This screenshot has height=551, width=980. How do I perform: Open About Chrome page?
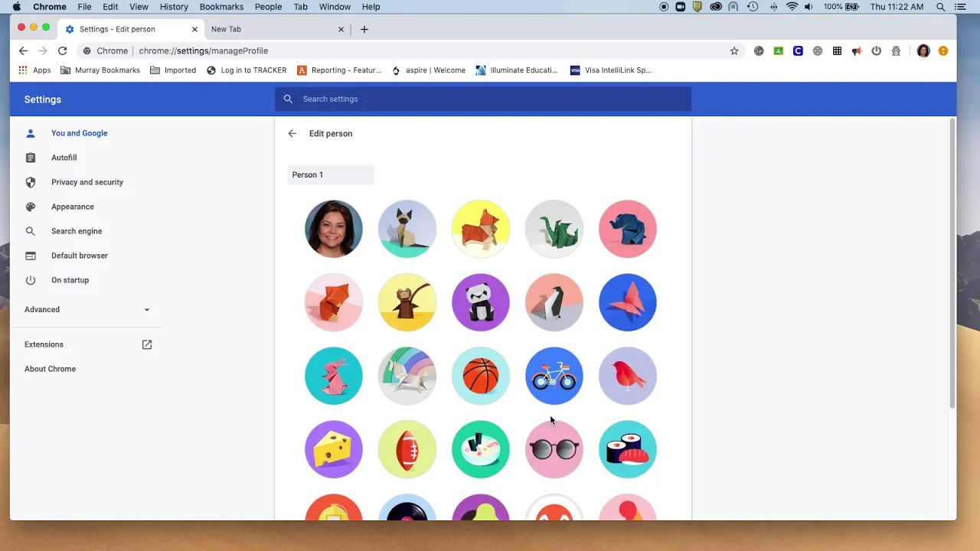(x=51, y=369)
